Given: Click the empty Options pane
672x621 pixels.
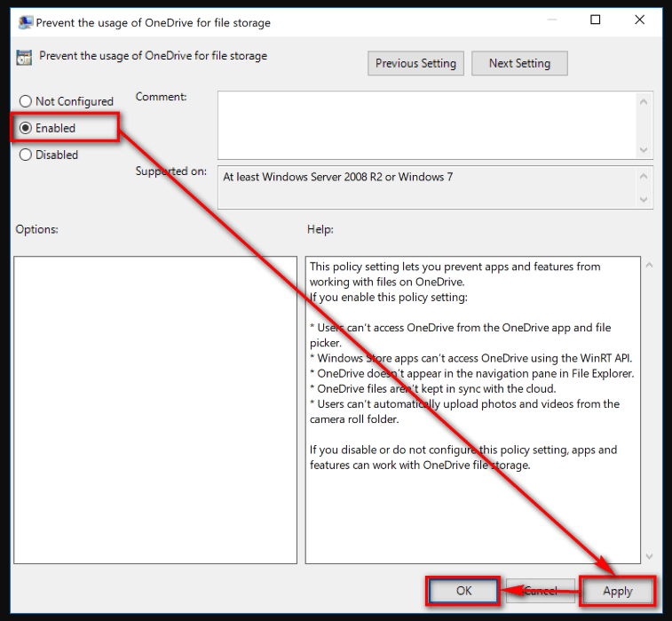Looking at the screenshot, I should [155, 410].
